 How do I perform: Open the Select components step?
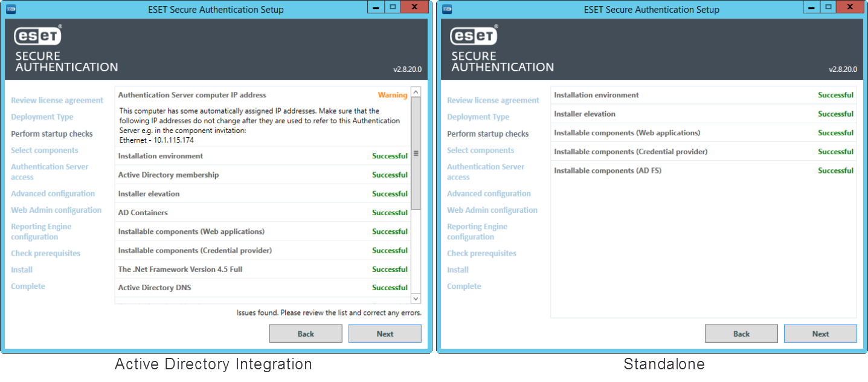click(45, 150)
